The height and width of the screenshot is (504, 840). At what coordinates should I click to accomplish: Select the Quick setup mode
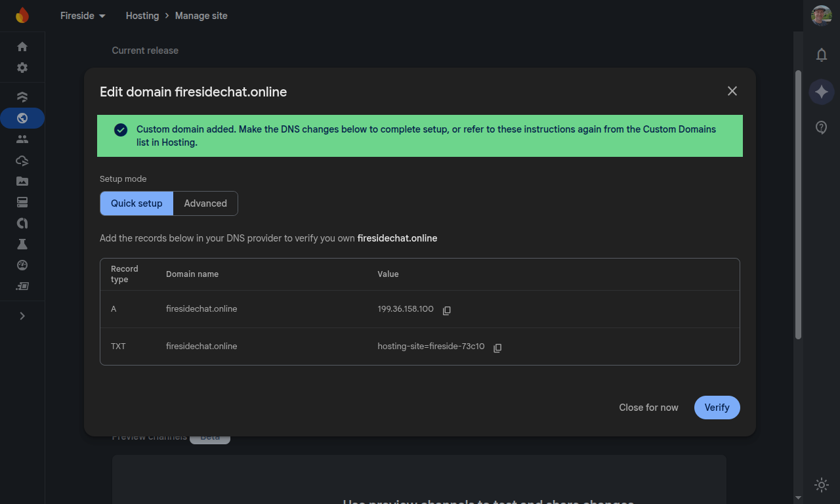(x=136, y=203)
